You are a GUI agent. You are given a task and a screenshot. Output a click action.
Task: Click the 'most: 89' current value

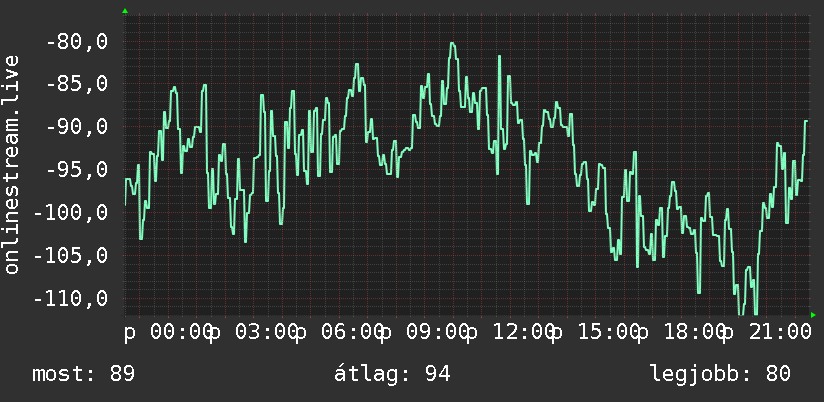coord(84,374)
